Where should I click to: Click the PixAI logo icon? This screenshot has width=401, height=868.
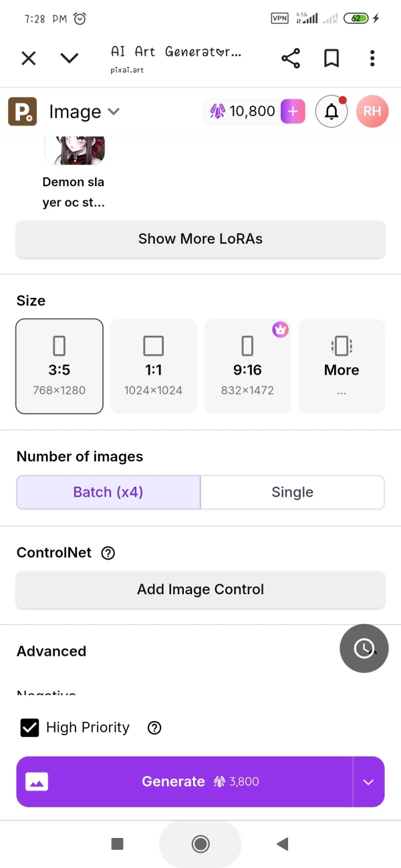pos(22,112)
